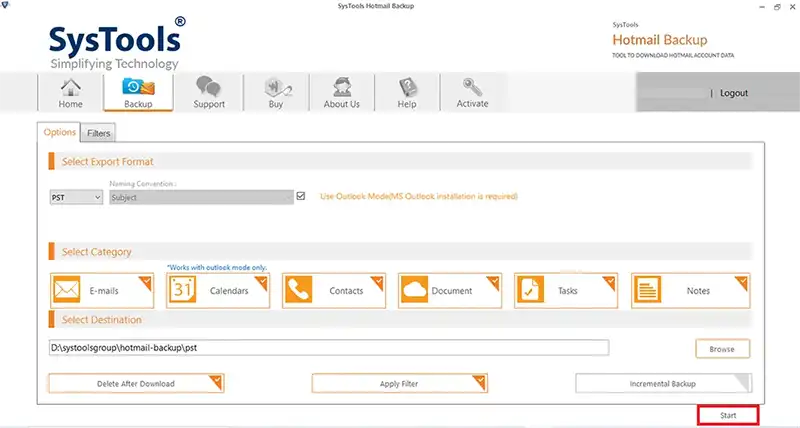Click the Works with outlook mode only note

[x=217, y=267]
